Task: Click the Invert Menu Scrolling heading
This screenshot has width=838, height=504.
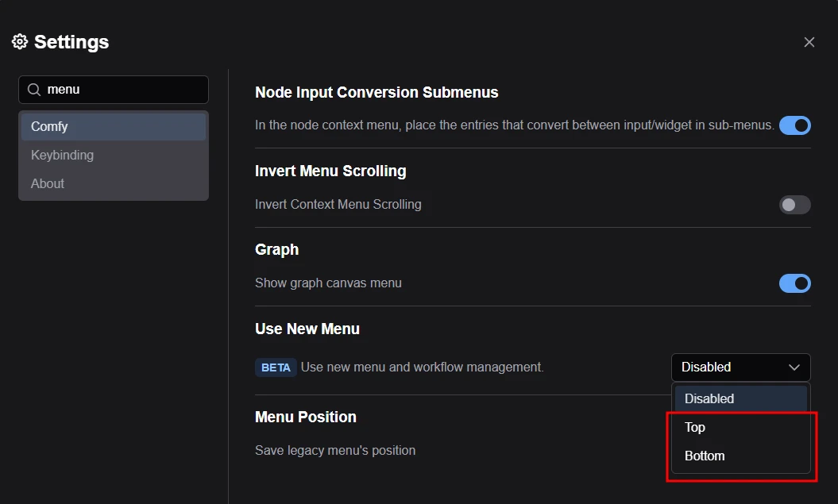Action: 330,171
